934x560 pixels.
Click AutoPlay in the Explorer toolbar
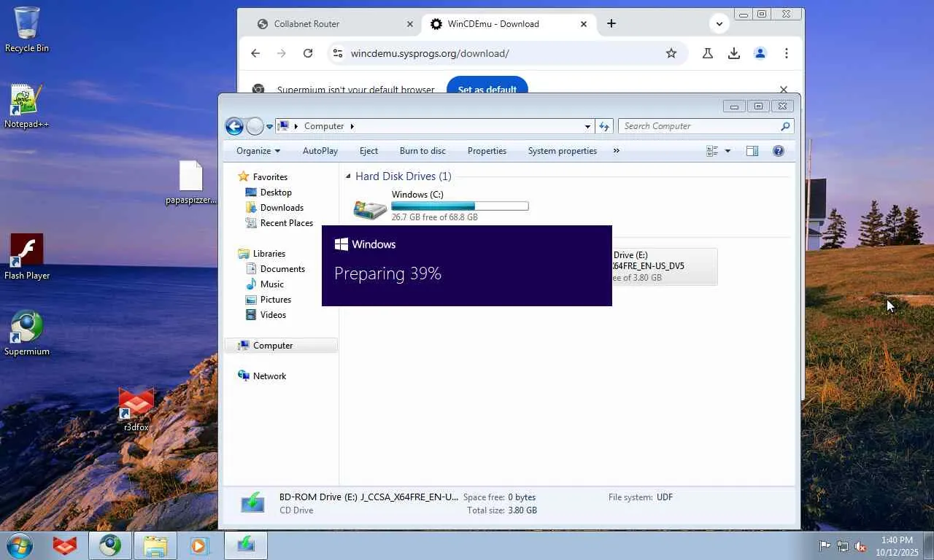pos(320,151)
